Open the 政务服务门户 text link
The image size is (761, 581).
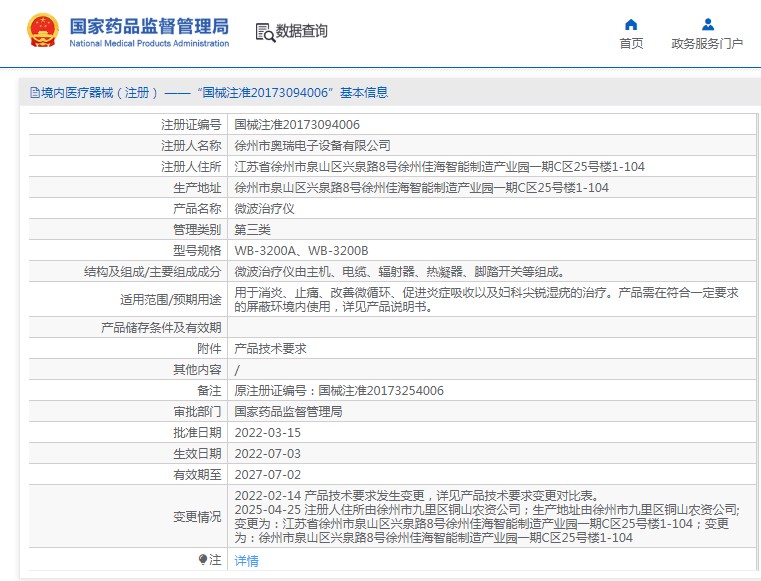(x=707, y=44)
